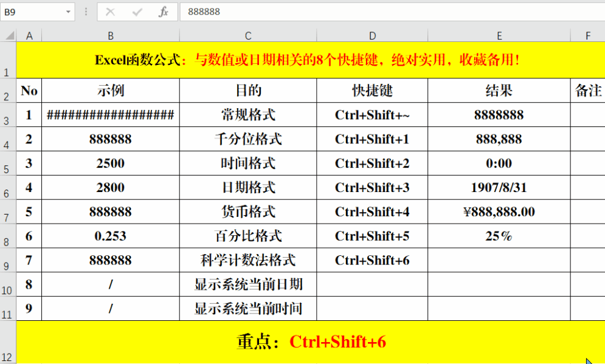The height and width of the screenshot is (364, 605).
Task: Select result cell 0:00
Action: pos(499,163)
